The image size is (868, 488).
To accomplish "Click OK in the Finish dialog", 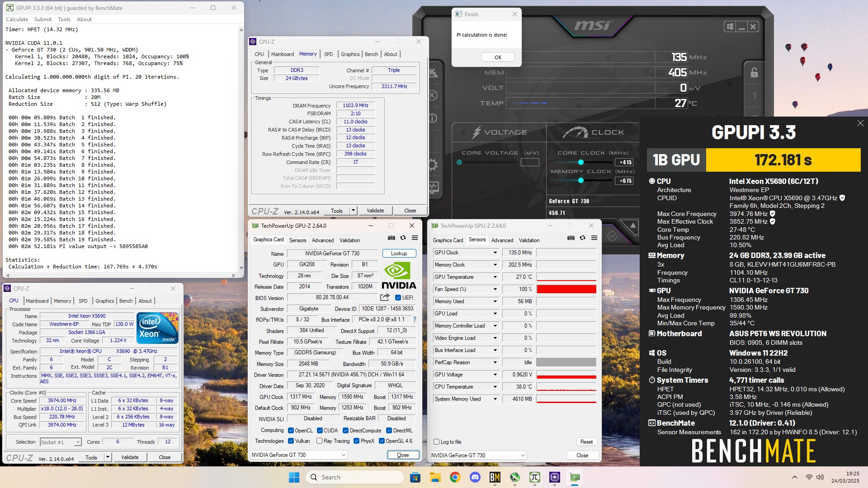I will coord(498,57).
